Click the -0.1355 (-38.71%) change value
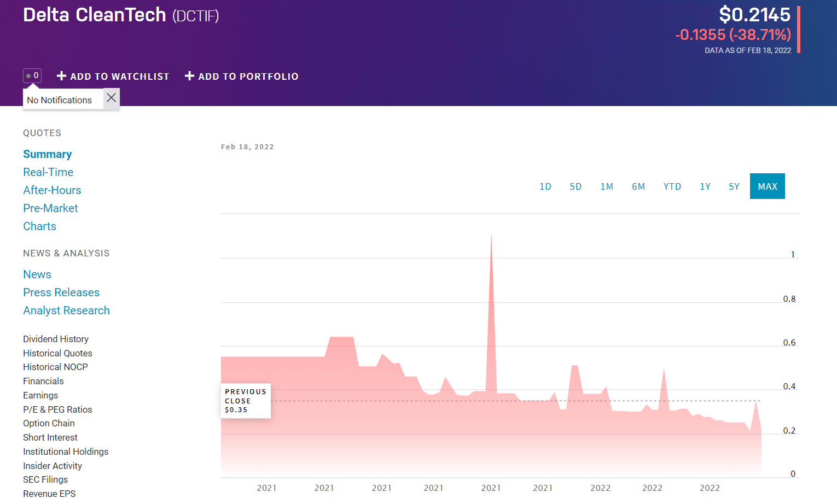The height and width of the screenshot is (504, 837). coord(733,34)
